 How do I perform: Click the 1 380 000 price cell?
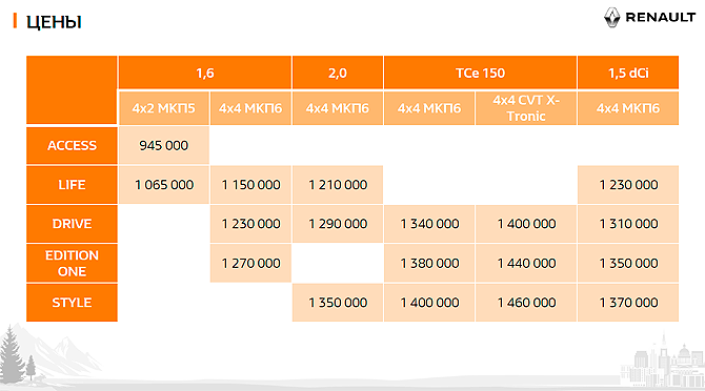[429, 263]
